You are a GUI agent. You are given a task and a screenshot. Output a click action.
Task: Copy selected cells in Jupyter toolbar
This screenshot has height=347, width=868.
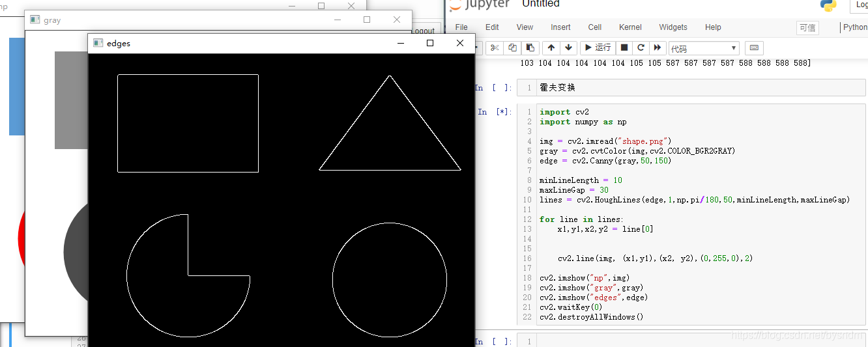click(512, 48)
